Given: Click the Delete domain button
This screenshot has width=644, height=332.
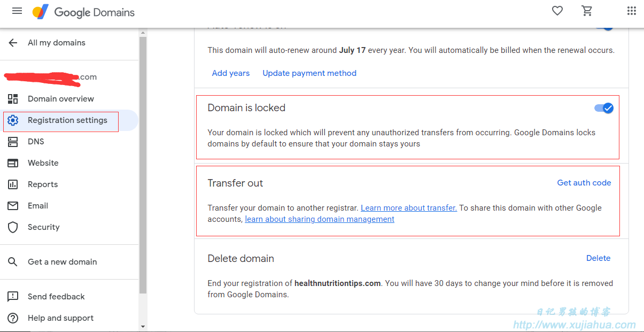Looking at the screenshot, I should pos(598,258).
